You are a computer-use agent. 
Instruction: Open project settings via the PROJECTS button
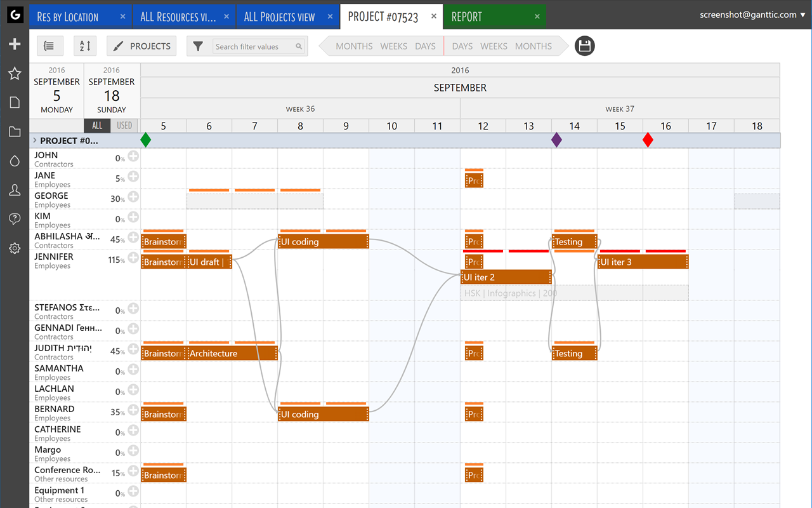[141, 46]
